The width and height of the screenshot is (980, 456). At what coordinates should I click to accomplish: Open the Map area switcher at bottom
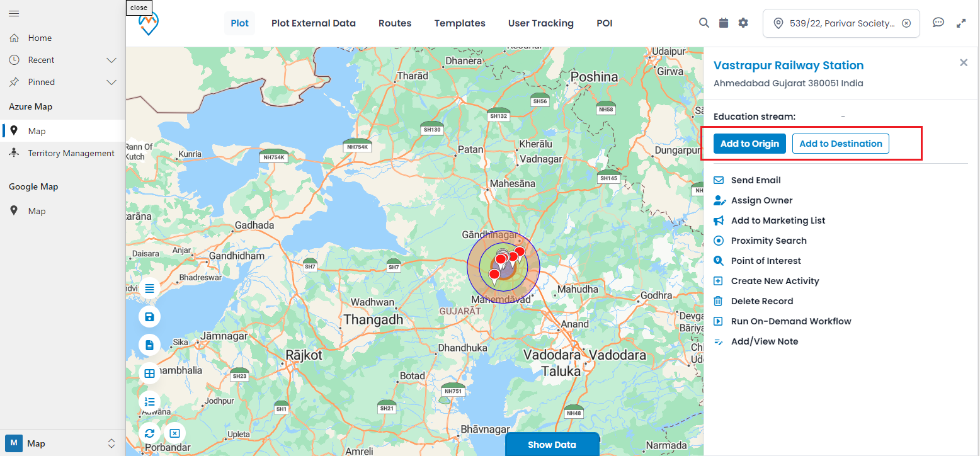tap(62, 443)
